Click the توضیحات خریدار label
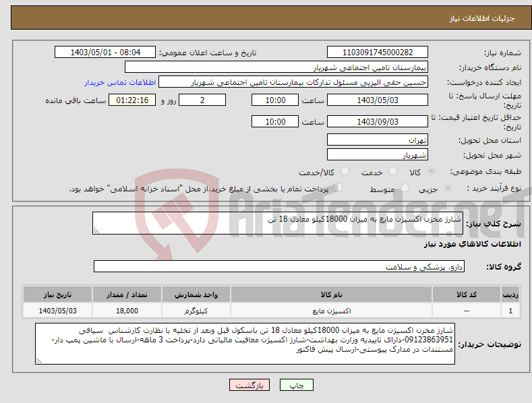Viewport: 532px width, 403px height. [490, 344]
